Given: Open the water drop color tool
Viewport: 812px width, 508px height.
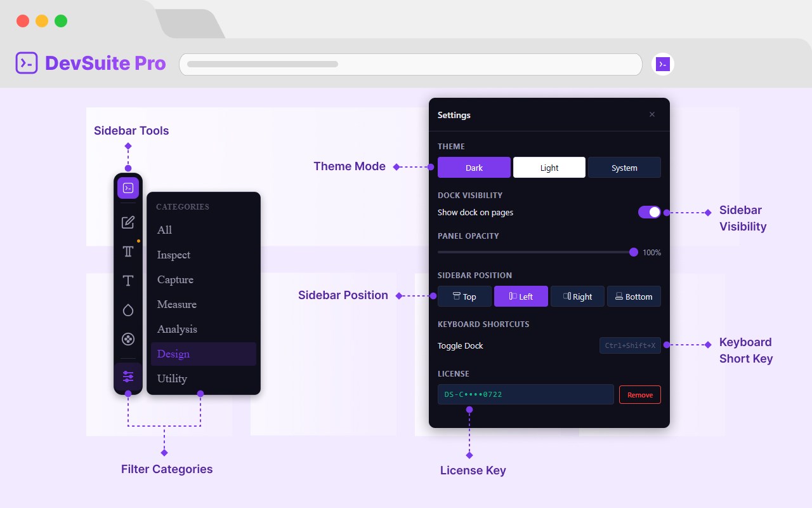Looking at the screenshot, I should [128, 310].
